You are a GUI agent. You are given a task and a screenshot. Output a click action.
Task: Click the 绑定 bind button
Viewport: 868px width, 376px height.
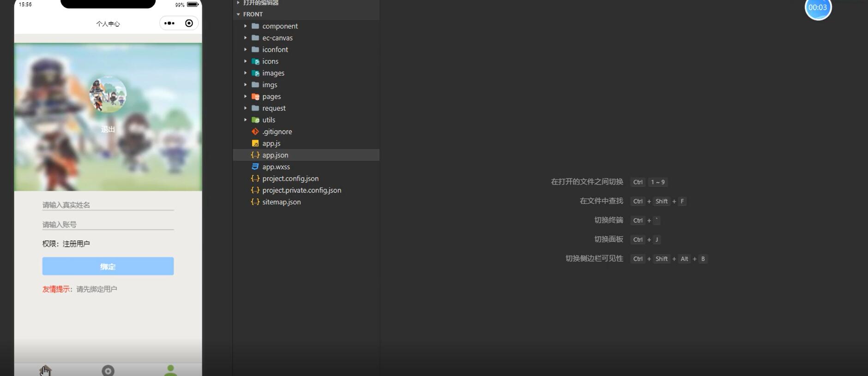pos(108,266)
